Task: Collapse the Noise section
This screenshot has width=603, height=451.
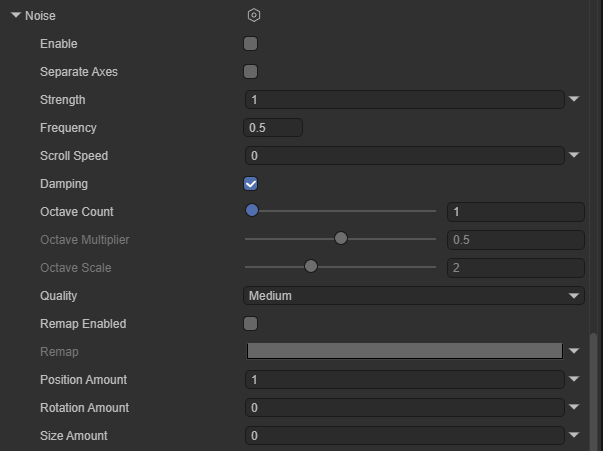Action: coord(15,16)
